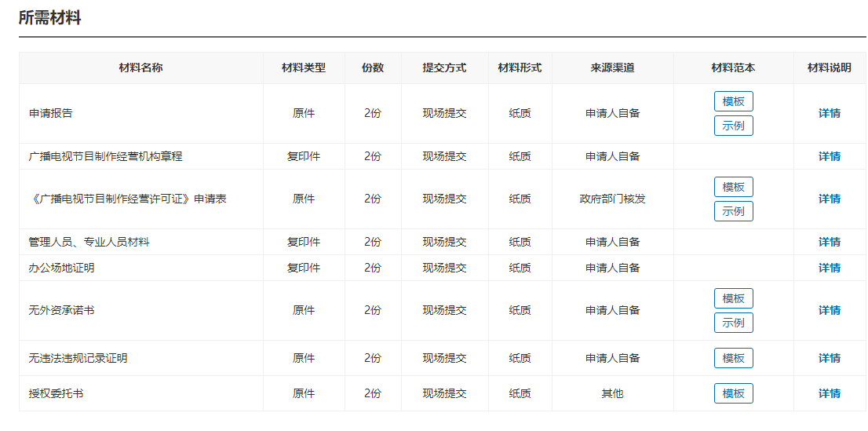The width and height of the screenshot is (868, 431).
Task: Click 模板 button for 申请报告
Action: tap(733, 101)
